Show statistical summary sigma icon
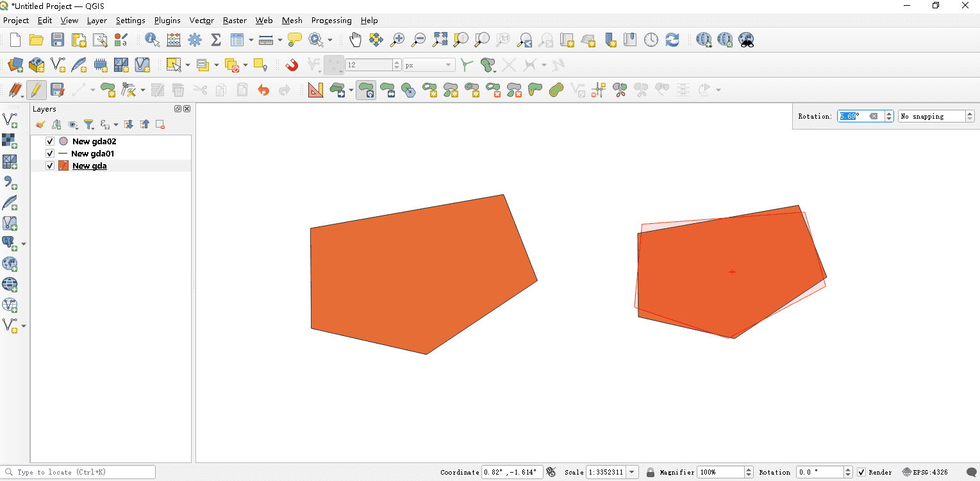This screenshot has width=980, height=481. [216, 40]
